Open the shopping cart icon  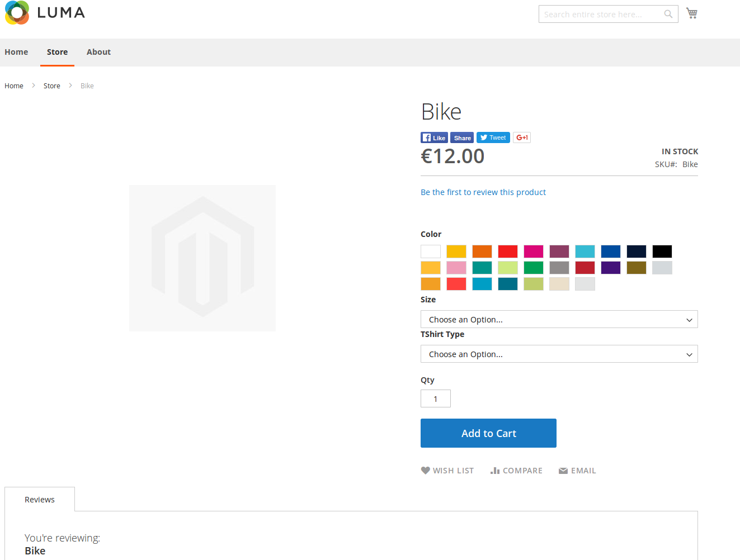692,13
